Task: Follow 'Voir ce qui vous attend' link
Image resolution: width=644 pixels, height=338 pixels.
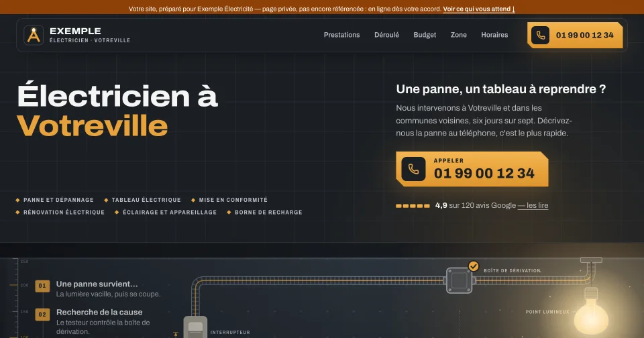Action: coord(479,9)
